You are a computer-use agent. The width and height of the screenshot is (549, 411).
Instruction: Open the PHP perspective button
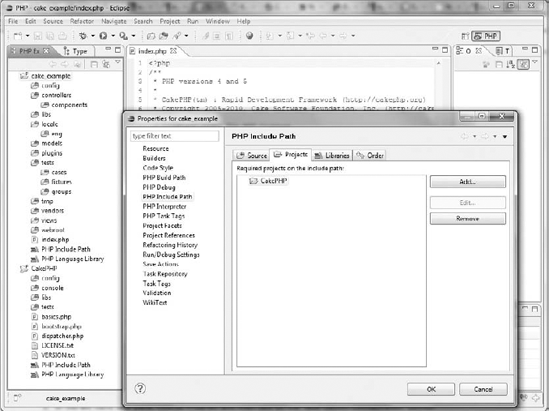click(486, 36)
